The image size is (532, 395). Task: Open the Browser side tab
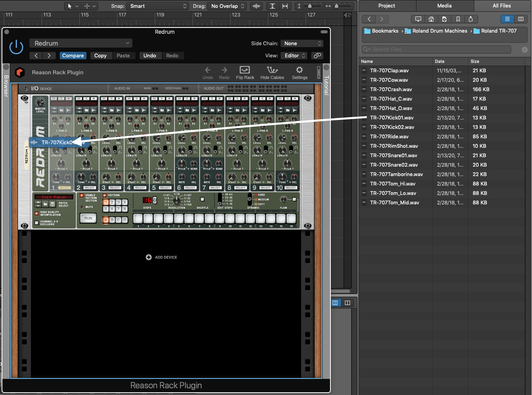pyautogui.click(x=6, y=86)
